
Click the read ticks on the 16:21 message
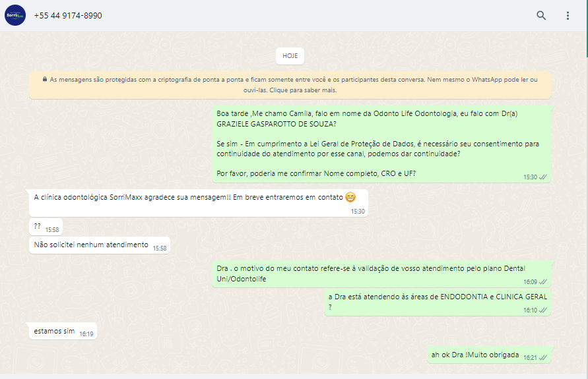coord(543,358)
